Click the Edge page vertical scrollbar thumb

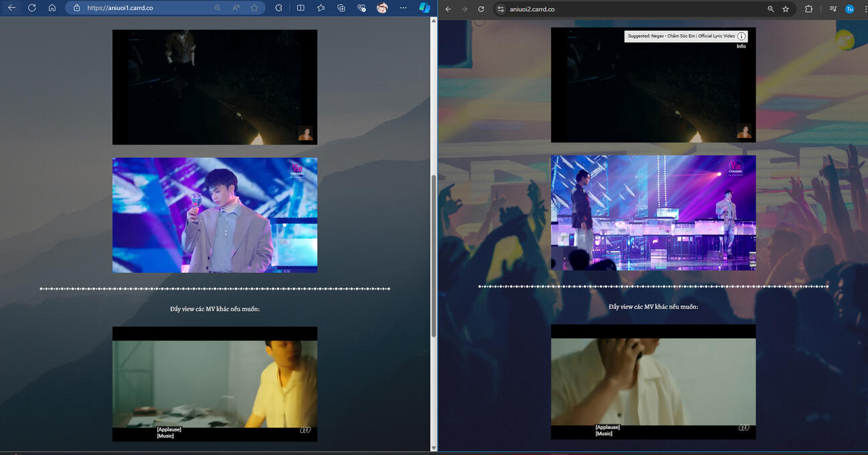tap(434, 256)
